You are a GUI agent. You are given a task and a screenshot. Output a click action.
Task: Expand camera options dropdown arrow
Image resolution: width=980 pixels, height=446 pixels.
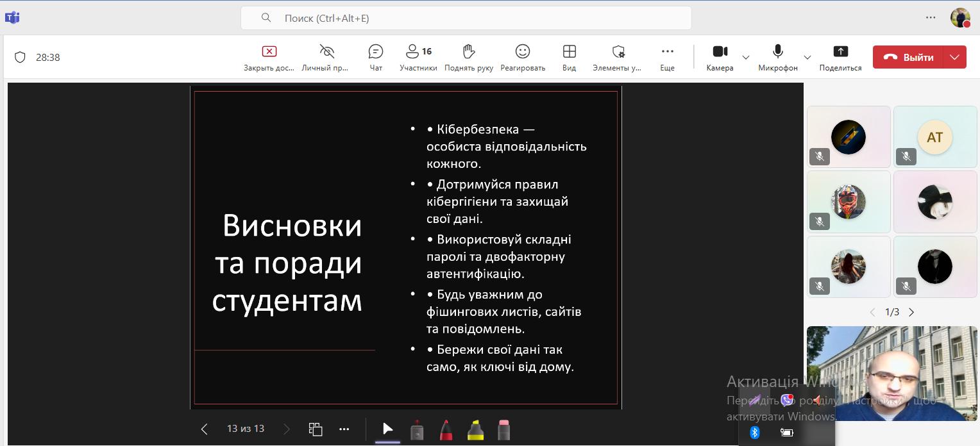pos(746,57)
